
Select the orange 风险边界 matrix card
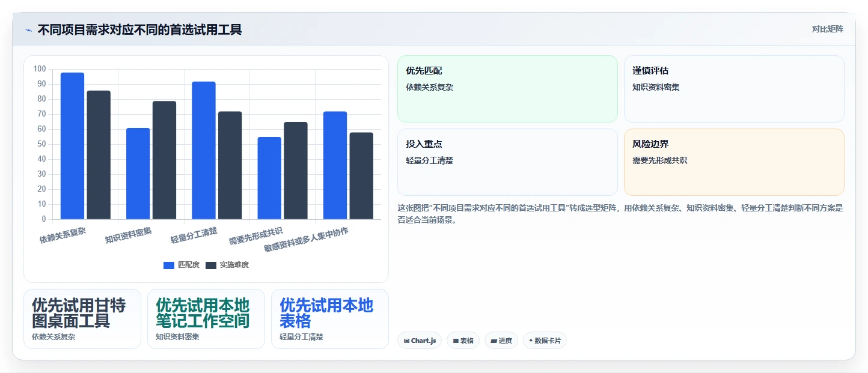[x=734, y=162]
